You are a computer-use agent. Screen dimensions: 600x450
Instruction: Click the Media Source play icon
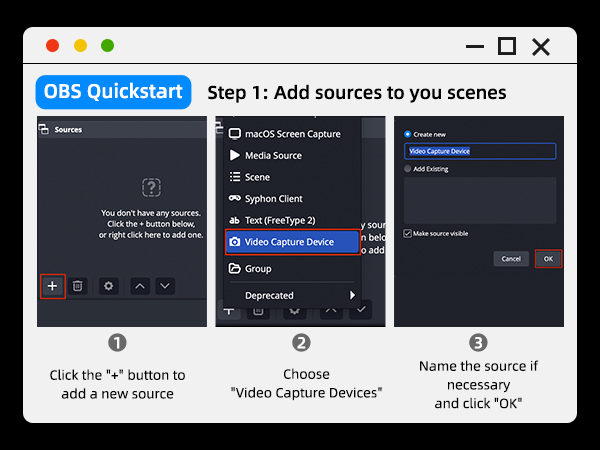235,155
